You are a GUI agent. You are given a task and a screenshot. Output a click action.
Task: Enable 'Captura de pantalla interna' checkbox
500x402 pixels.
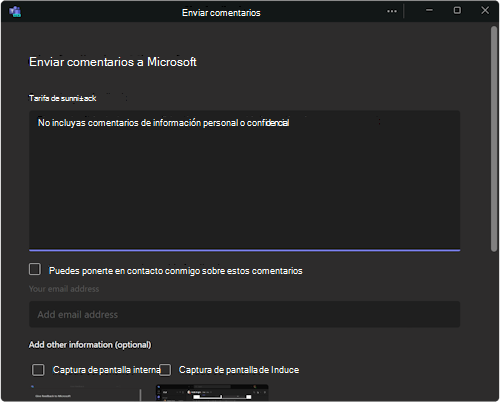click(x=38, y=370)
